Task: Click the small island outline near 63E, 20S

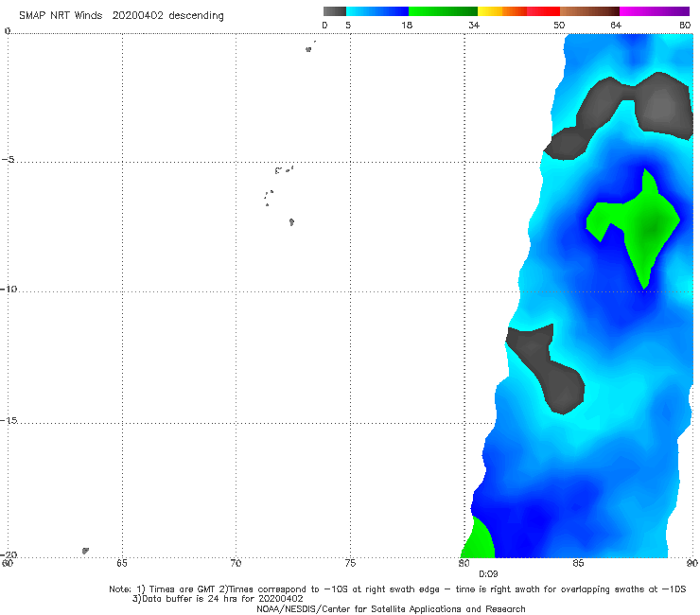Action: [85, 551]
